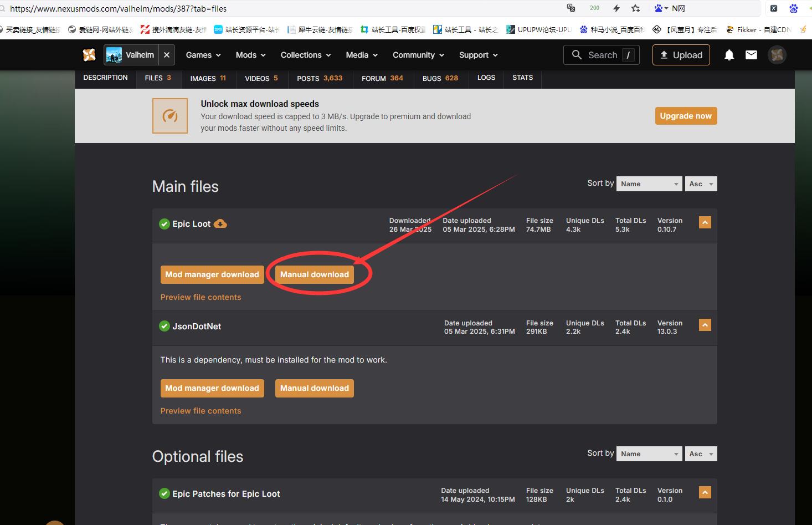The width and height of the screenshot is (812, 525).
Task: Click the X extension icon in browser toolbar
Action: point(774,8)
